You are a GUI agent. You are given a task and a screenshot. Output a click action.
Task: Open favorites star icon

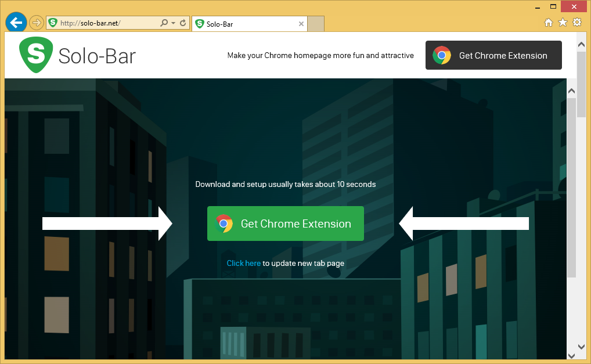tap(563, 23)
